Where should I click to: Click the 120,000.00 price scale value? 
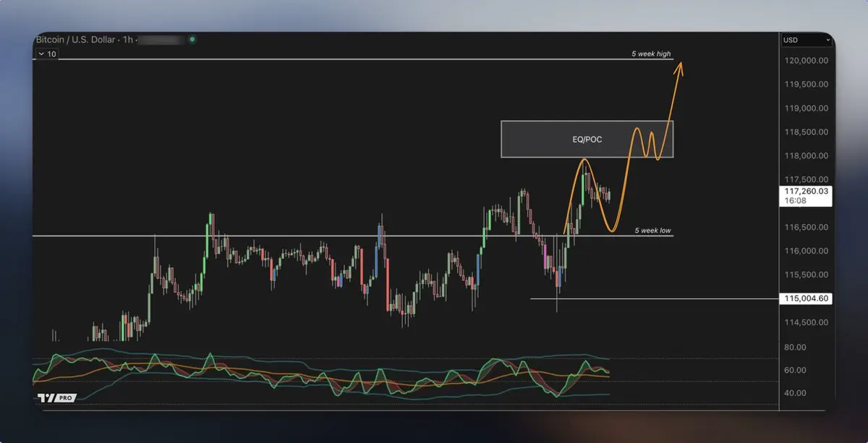pos(806,61)
